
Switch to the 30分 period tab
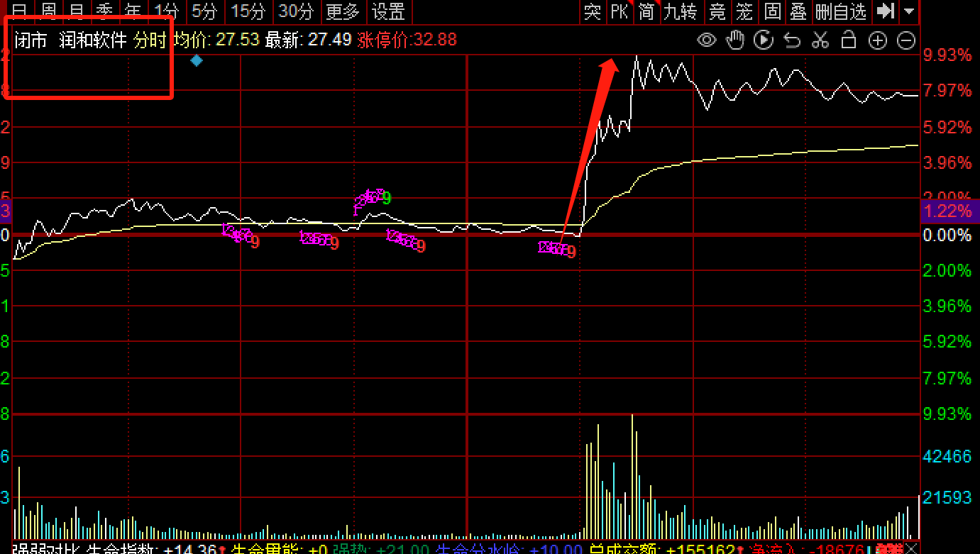coord(296,11)
